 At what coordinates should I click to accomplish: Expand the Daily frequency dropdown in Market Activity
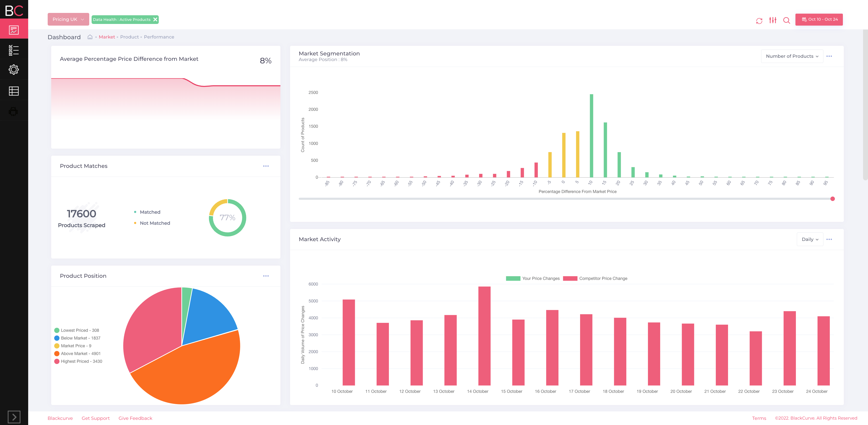coord(809,239)
